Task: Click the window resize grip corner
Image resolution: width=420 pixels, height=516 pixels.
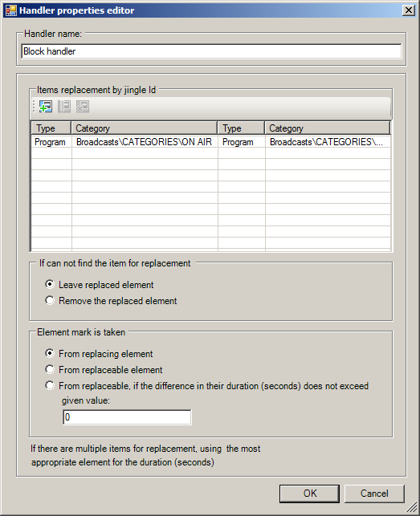Action: pos(411,507)
